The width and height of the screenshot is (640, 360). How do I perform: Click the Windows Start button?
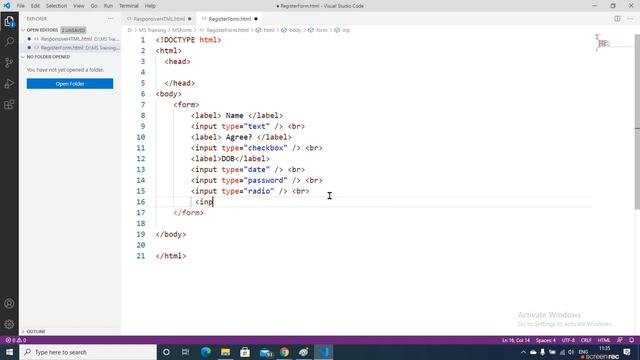(9, 352)
